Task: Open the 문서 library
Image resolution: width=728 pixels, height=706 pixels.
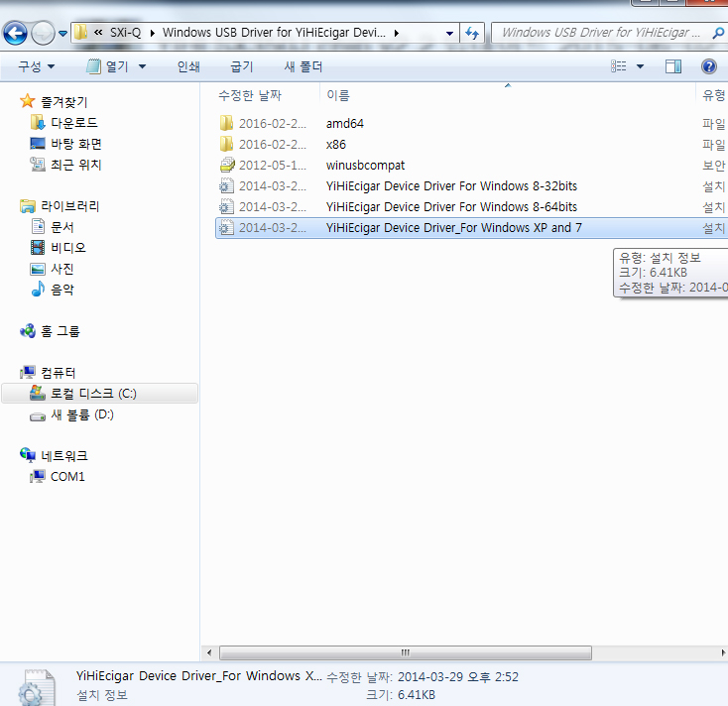Action: [x=62, y=226]
